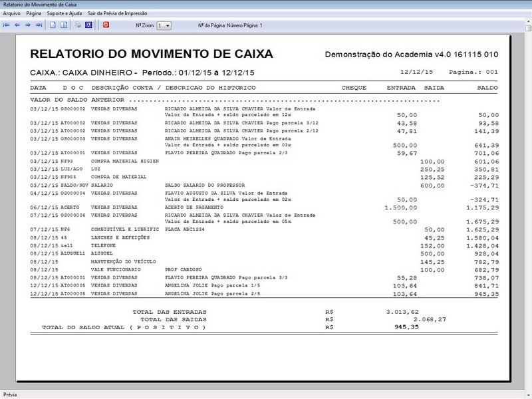Click the -374,71 saldo value
The width and height of the screenshot is (532, 399).
pos(484,186)
